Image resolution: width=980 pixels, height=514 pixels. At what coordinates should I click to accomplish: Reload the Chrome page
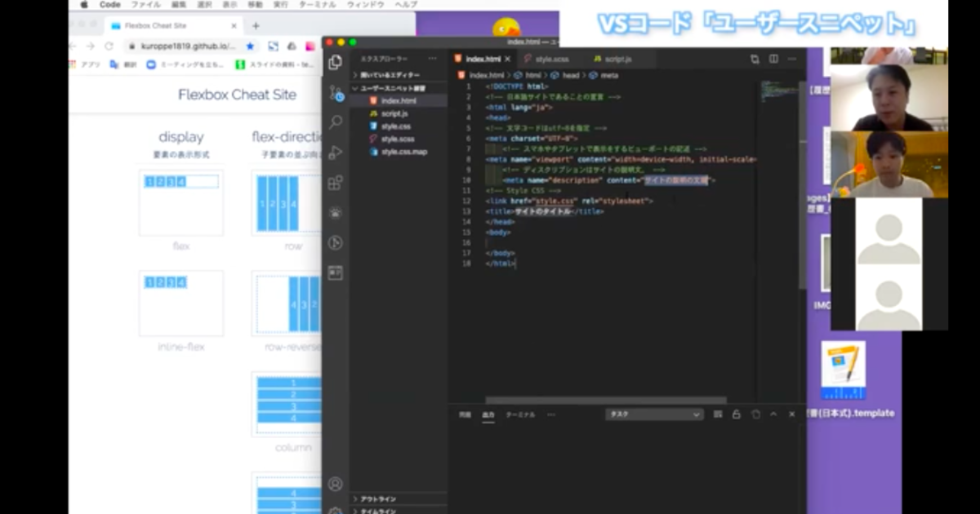coord(109,47)
